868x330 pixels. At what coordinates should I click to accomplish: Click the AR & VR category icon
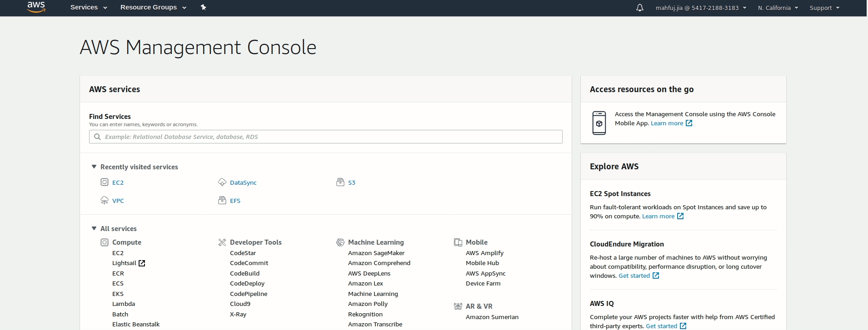[458, 306]
